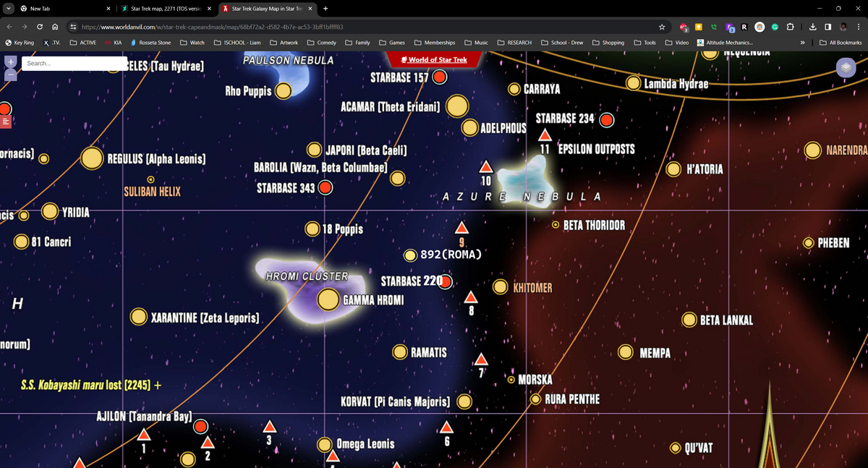This screenshot has width=868, height=468.
Task: Select outpost 10 triangle marker
Action: click(486, 166)
